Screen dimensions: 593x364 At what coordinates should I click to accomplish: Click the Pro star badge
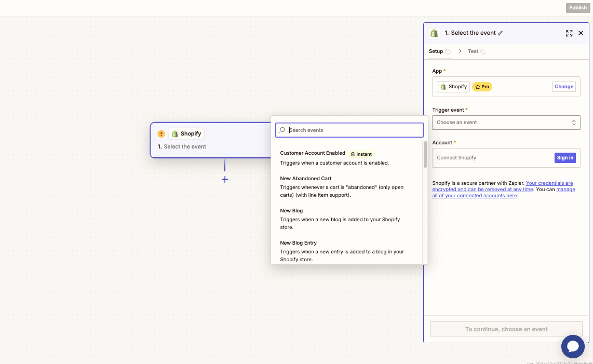(482, 87)
